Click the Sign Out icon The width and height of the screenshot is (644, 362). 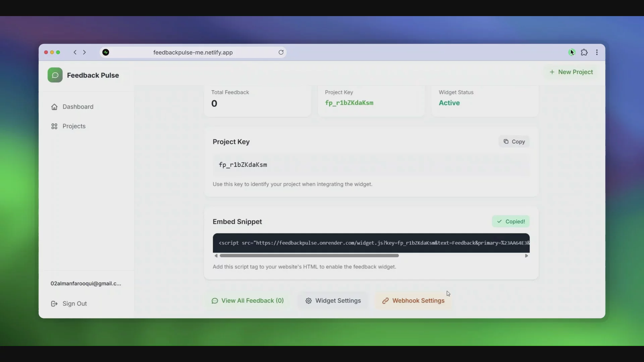click(54, 303)
